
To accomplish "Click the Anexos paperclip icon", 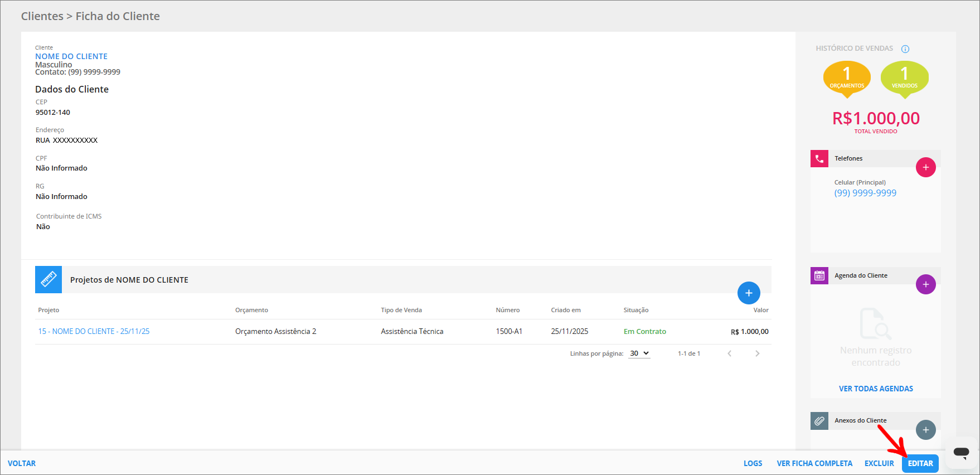I will point(819,421).
